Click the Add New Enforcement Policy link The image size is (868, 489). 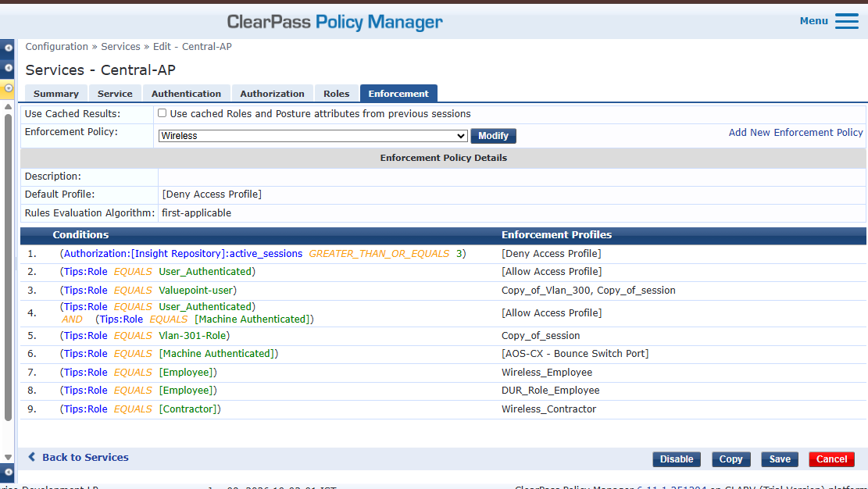tap(795, 133)
